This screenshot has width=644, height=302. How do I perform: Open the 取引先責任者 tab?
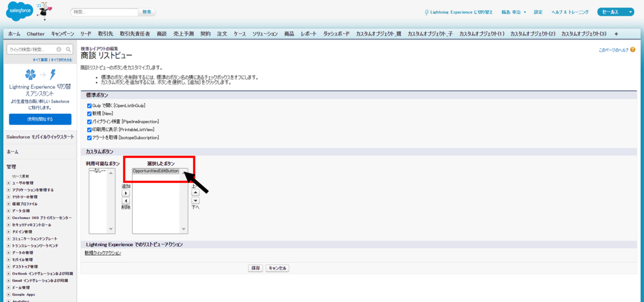[135, 34]
